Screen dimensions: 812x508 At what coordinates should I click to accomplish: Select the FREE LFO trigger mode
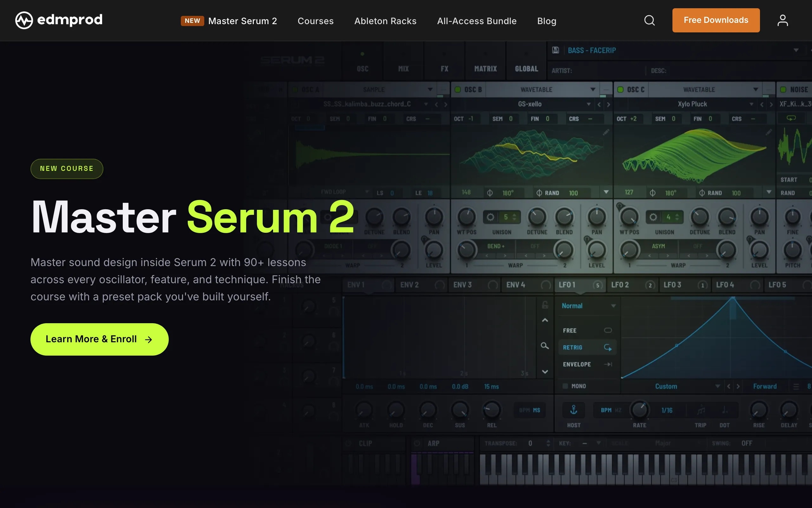click(587, 331)
